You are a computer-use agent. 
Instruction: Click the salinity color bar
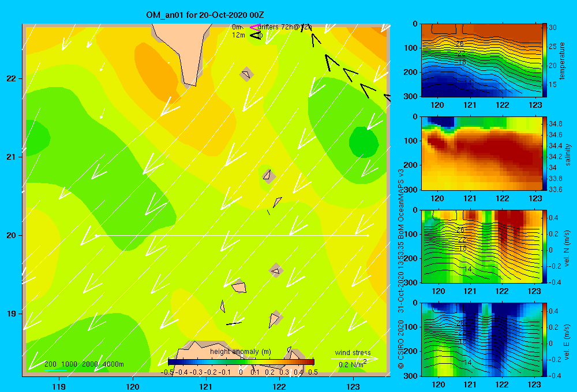pos(545,153)
